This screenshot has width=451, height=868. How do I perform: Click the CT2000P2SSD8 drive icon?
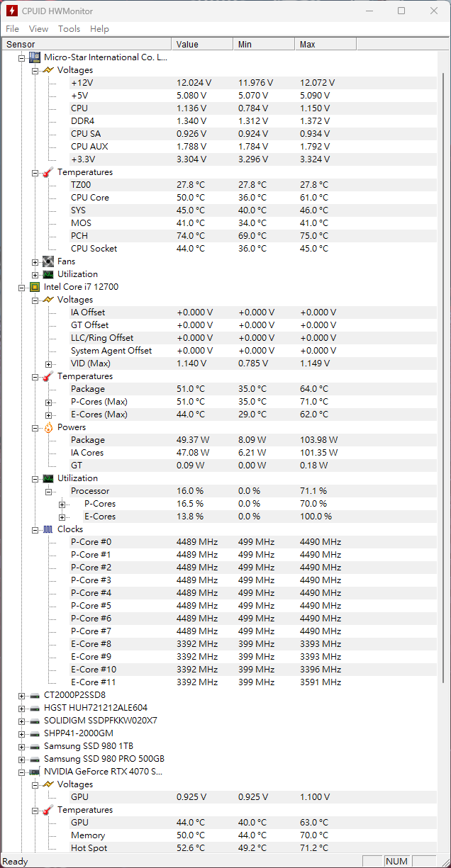click(34, 695)
